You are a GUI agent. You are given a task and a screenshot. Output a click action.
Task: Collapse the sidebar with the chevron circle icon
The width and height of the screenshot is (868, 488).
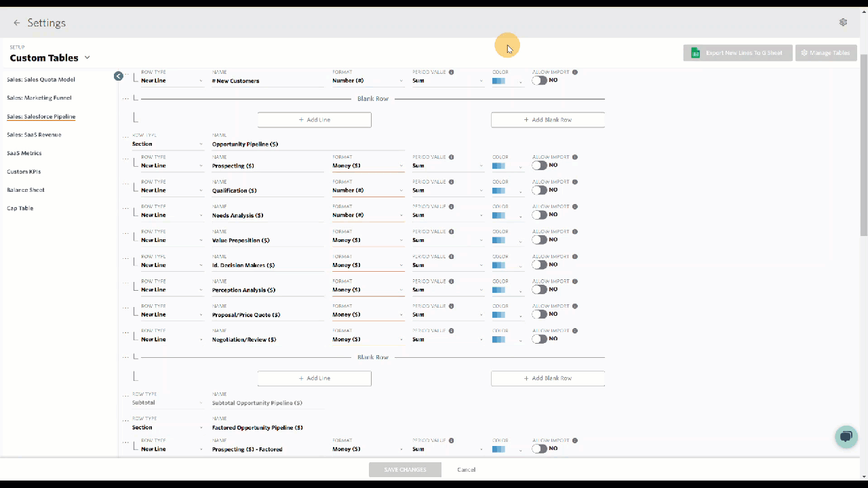(119, 76)
